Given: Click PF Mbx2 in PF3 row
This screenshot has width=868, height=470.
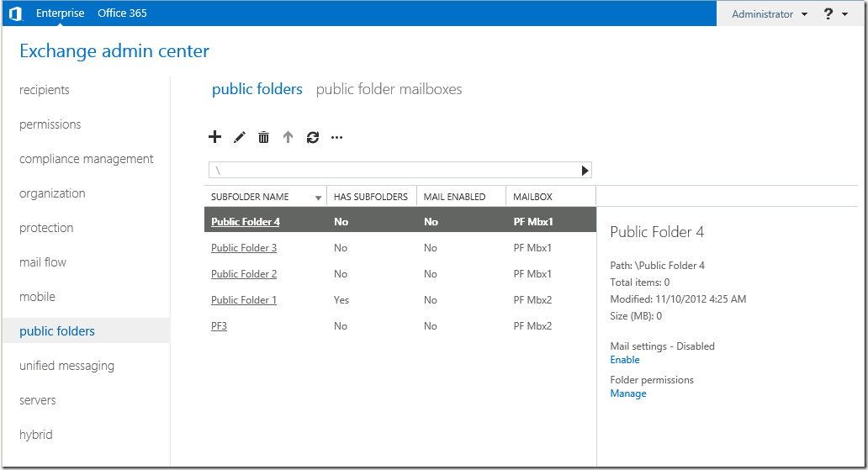Looking at the screenshot, I should pos(532,325).
